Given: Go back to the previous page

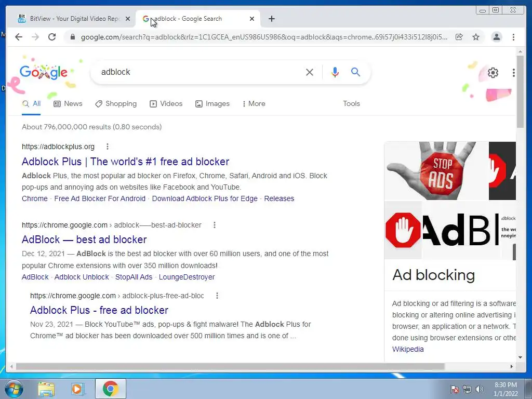Looking at the screenshot, I should 19,37.
